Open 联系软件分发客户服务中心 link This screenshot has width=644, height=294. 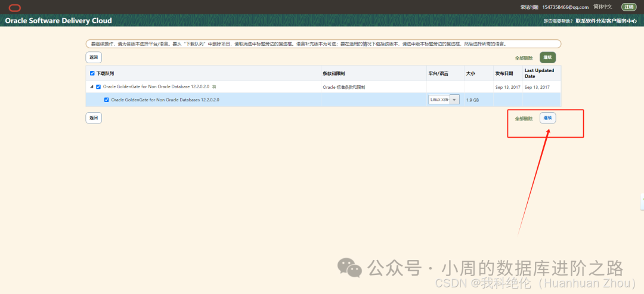click(x=606, y=21)
